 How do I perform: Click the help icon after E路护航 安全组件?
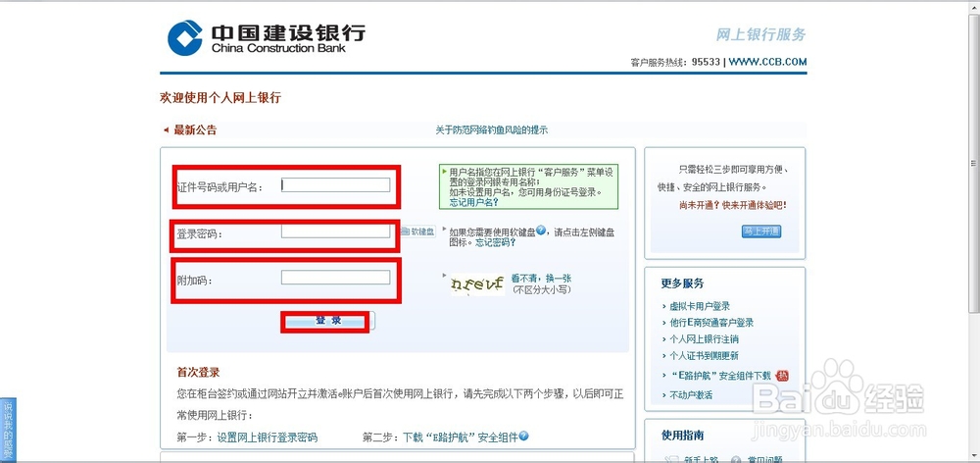[x=523, y=437]
